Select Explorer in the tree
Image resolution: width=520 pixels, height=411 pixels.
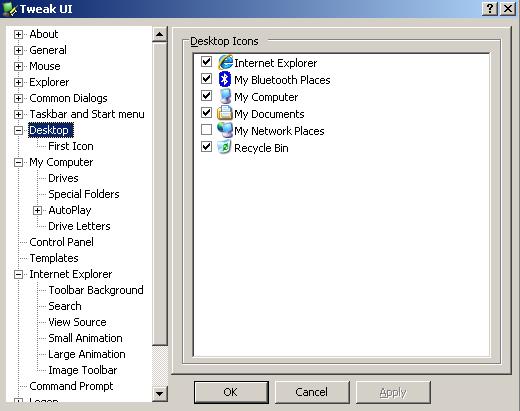point(49,82)
